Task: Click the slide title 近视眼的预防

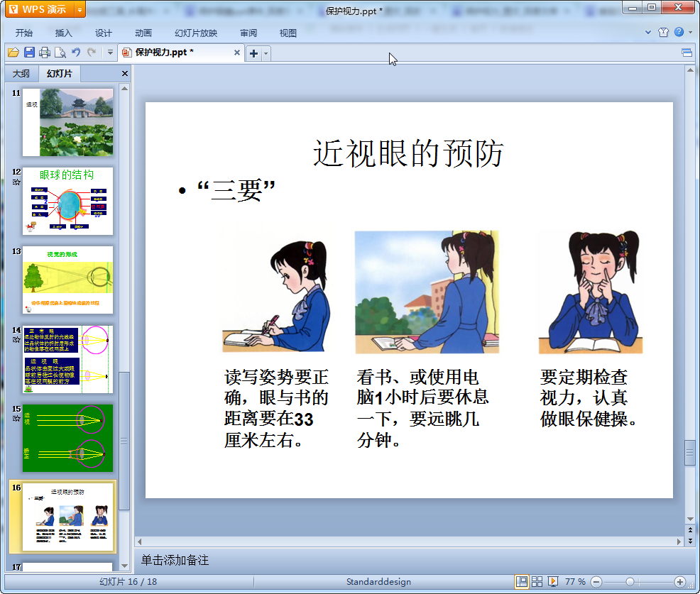Action: 408,153
